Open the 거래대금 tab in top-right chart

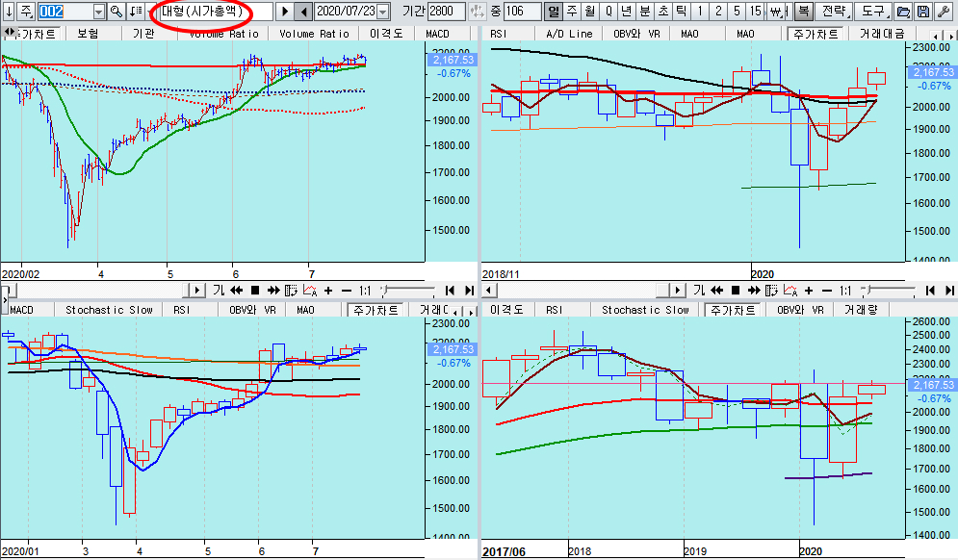[x=882, y=34]
